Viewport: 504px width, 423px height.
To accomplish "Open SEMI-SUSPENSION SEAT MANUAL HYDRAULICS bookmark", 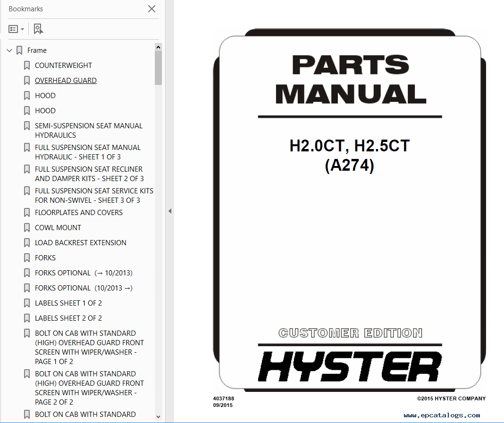I will [x=88, y=131].
